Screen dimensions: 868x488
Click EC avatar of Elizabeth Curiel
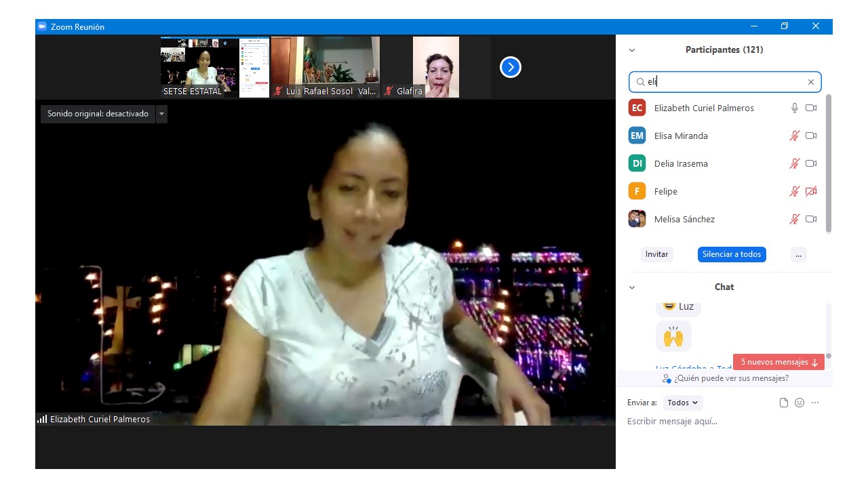[x=637, y=108]
